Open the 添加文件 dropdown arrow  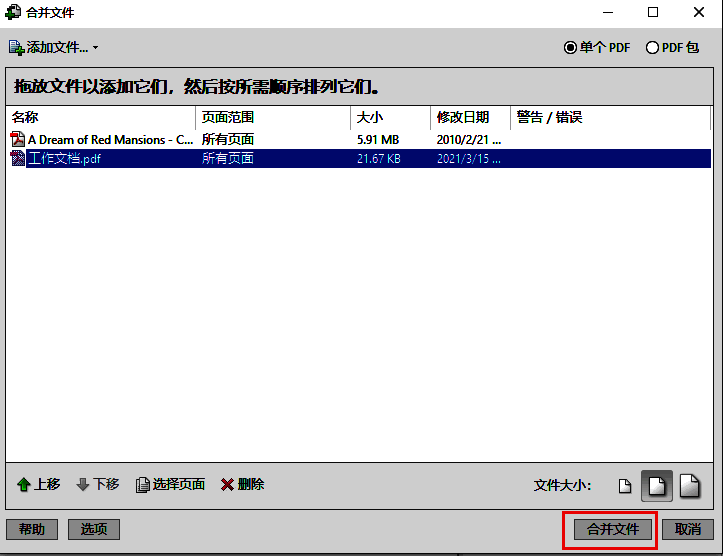pos(96,48)
